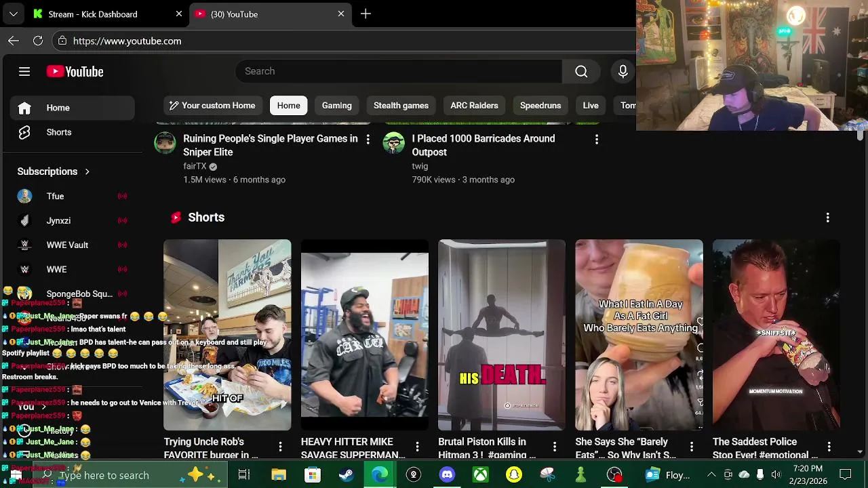Select the Stealth games chip
Viewport: 868px width, 488px height.
point(401,106)
